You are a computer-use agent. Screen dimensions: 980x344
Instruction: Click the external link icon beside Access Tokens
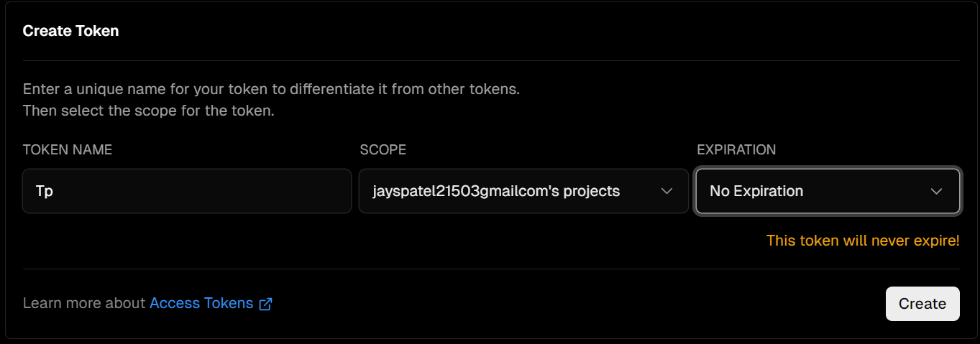[x=265, y=304]
